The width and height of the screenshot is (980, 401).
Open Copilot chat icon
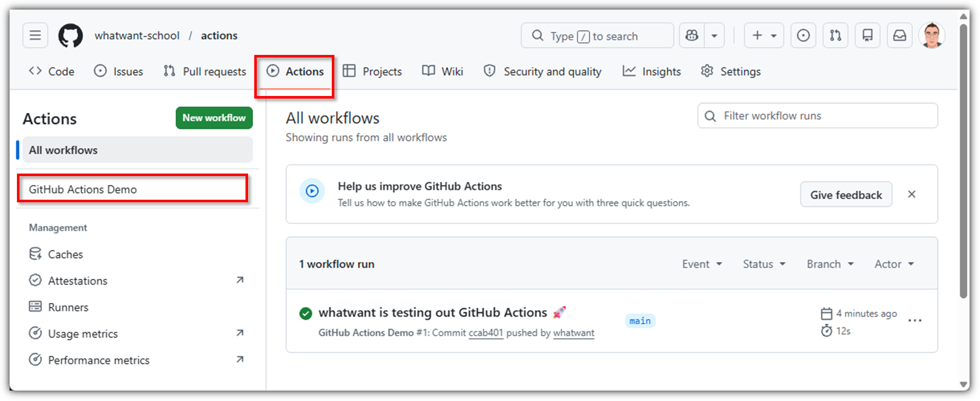click(692, 35)
